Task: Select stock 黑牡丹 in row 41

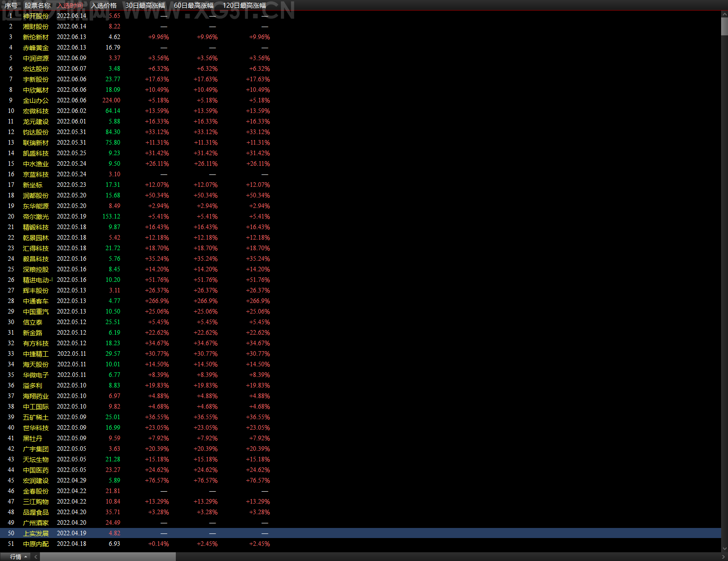Action: click(x=33, y=438)
